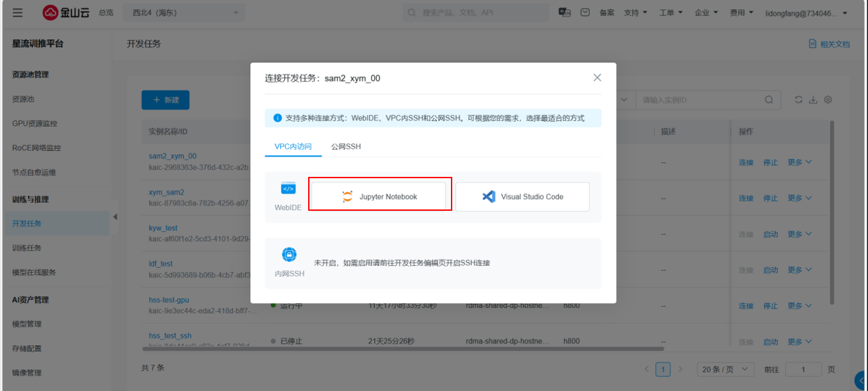
Task: Close the 连接开发任务 dialog
Action: click(x=597, y=78)
